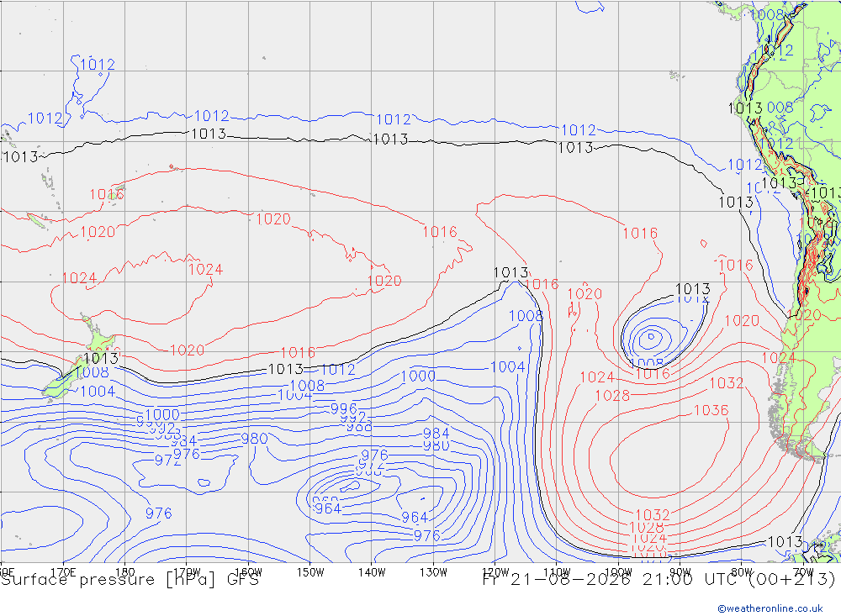Image resolution: width=841 pixels, height=616 pixels.
Task: Select the 160W longitude label
Action: (248, 572)
